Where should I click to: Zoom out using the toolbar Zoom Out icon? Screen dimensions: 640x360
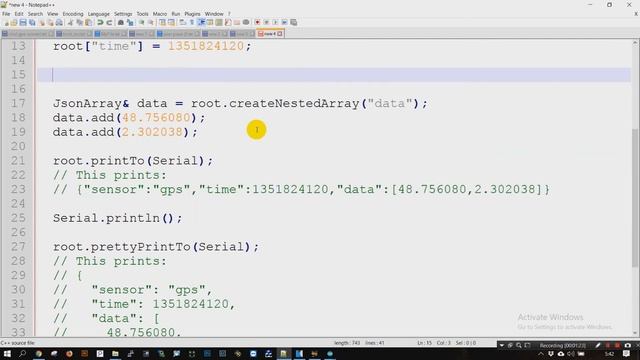[151, 22]
